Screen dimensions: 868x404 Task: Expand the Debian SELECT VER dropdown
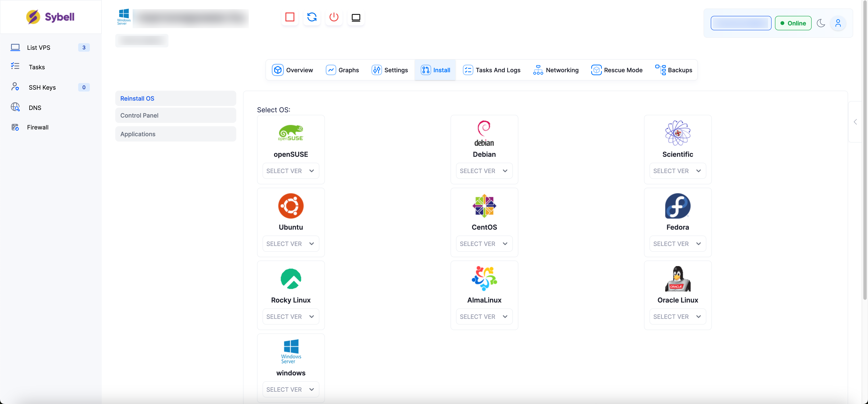point(484,171)
